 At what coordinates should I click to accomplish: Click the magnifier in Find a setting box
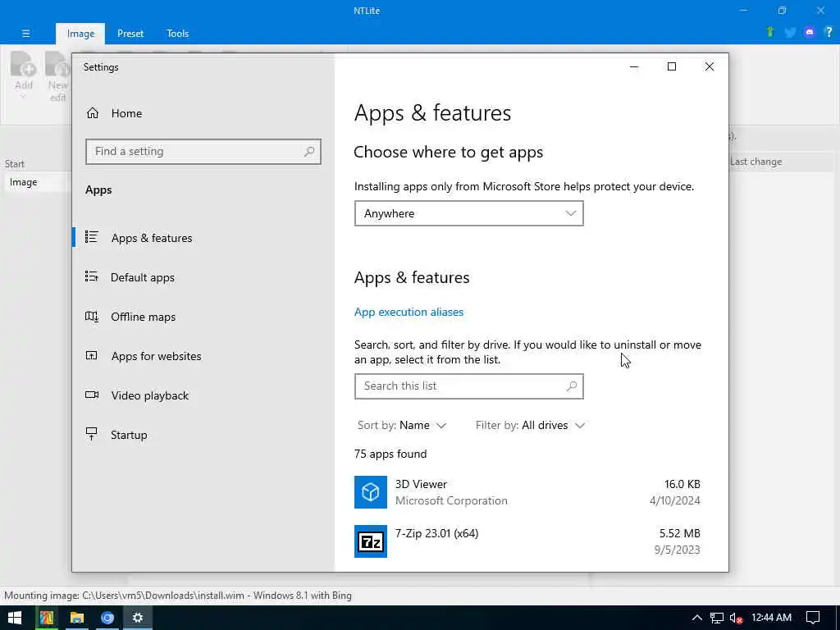click(309, 152)
